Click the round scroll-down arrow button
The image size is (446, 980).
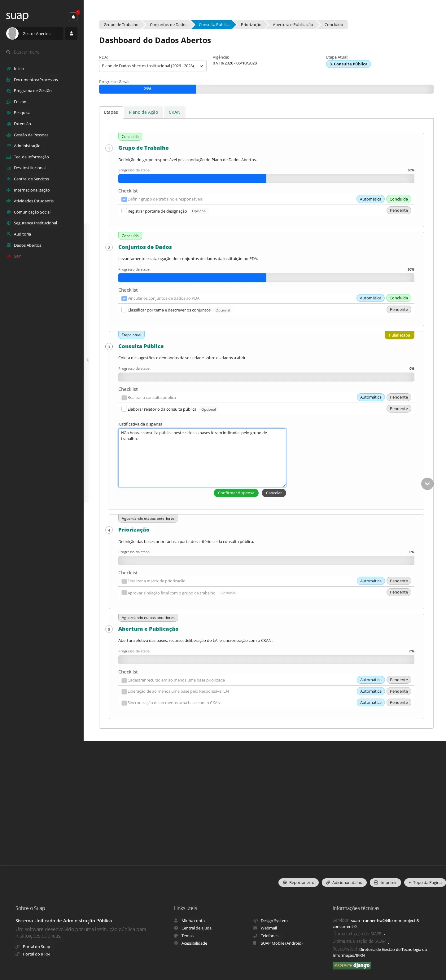[427, 484]
